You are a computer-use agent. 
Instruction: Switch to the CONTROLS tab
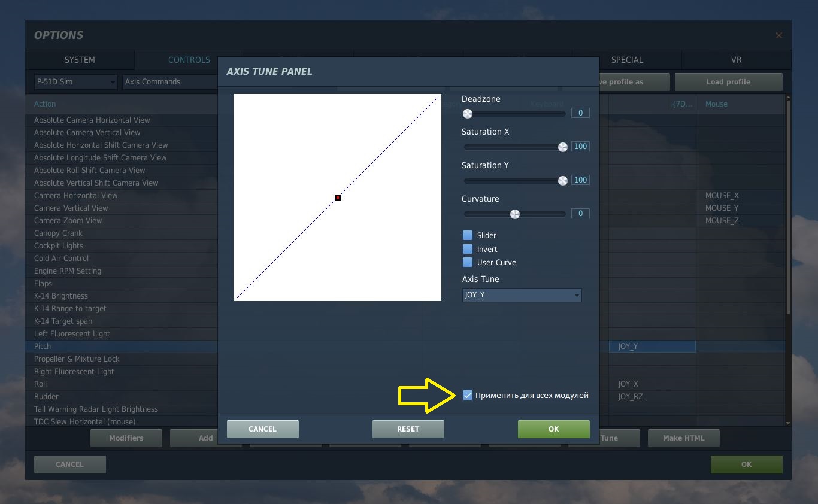point(189,60)
